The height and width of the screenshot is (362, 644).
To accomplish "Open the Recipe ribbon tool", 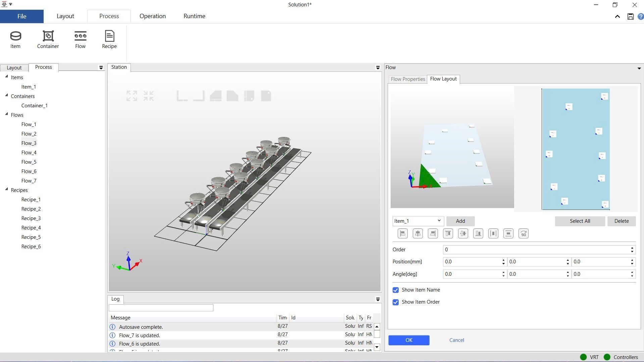I will (x=109, y=40).
